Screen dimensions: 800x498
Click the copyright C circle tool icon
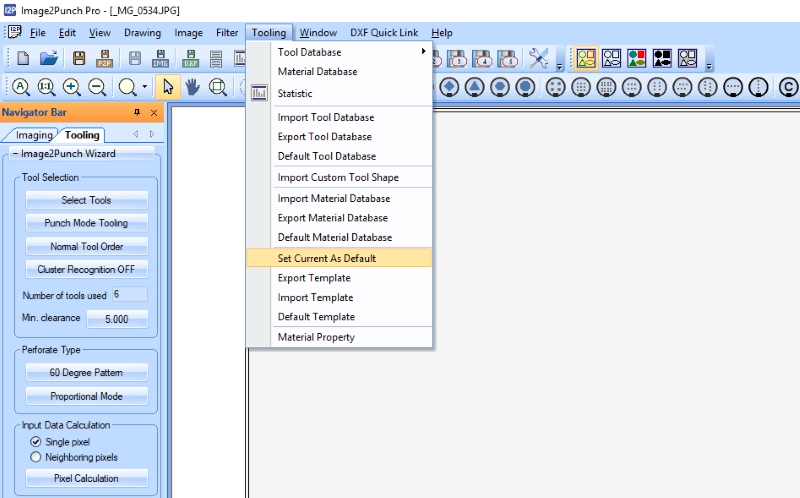pyautogui.click(x=789, y=87)
